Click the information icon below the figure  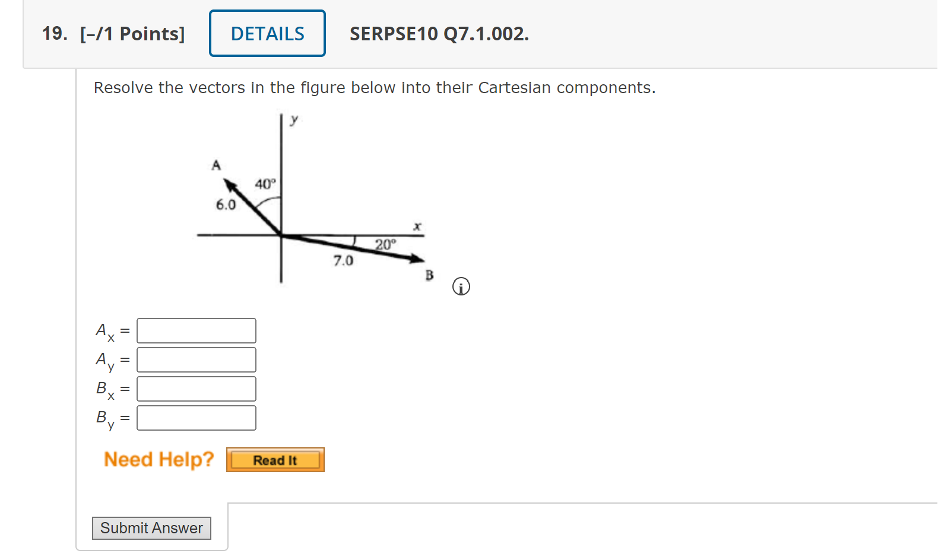pos(461,286)
